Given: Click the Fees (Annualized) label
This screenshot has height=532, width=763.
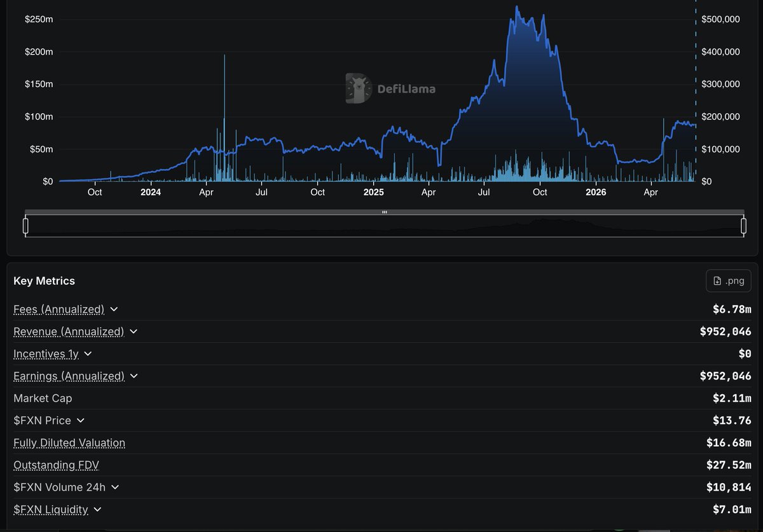Looking at the screenshot, I should click(x=58, y=310).
